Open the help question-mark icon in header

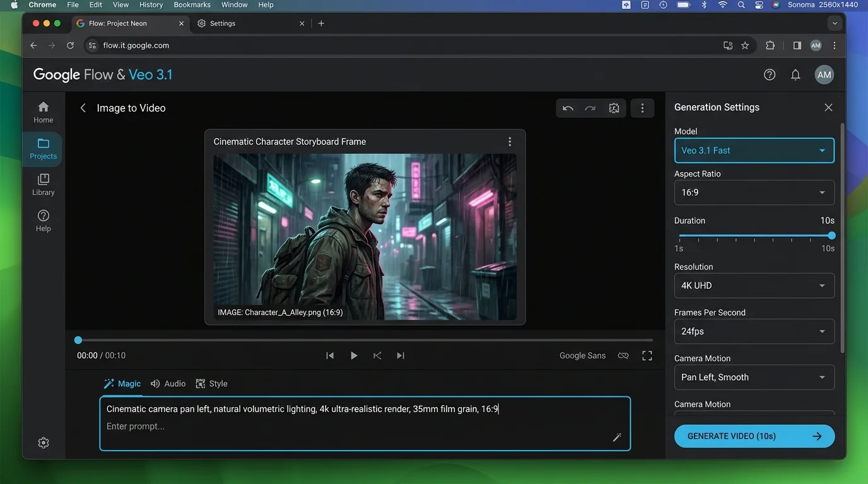point(769,74)
